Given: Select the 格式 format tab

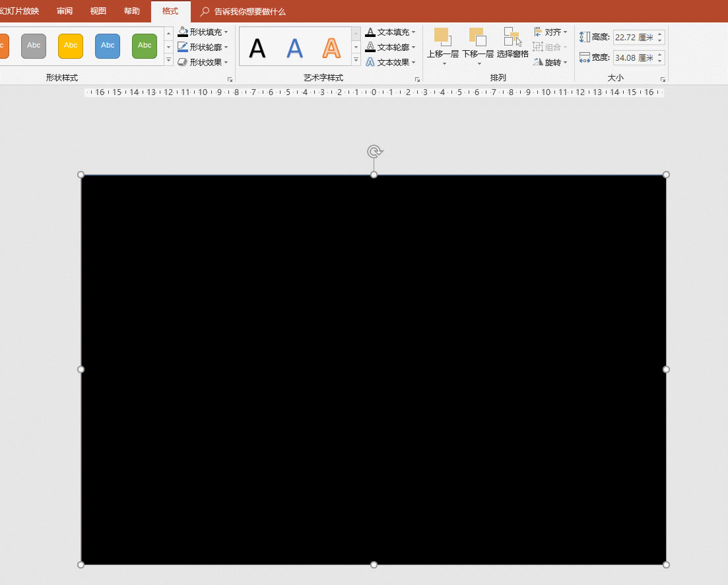Looking at the screenshot, I should (x=170, y=11).
